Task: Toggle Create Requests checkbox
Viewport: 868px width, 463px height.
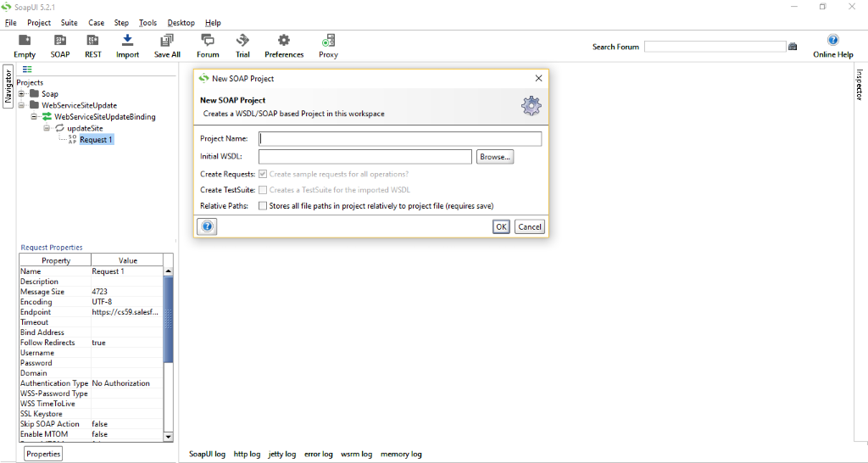Action: (x=263, y=174)
